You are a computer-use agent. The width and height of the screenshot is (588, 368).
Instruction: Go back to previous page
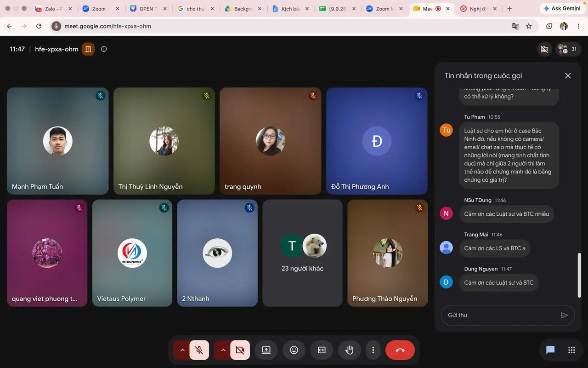pyautogui.click(x=10, y=26)
